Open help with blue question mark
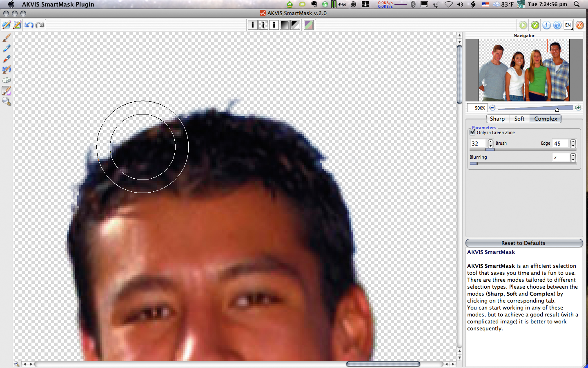This screenshot has height=368, width=588. [557, 25]
